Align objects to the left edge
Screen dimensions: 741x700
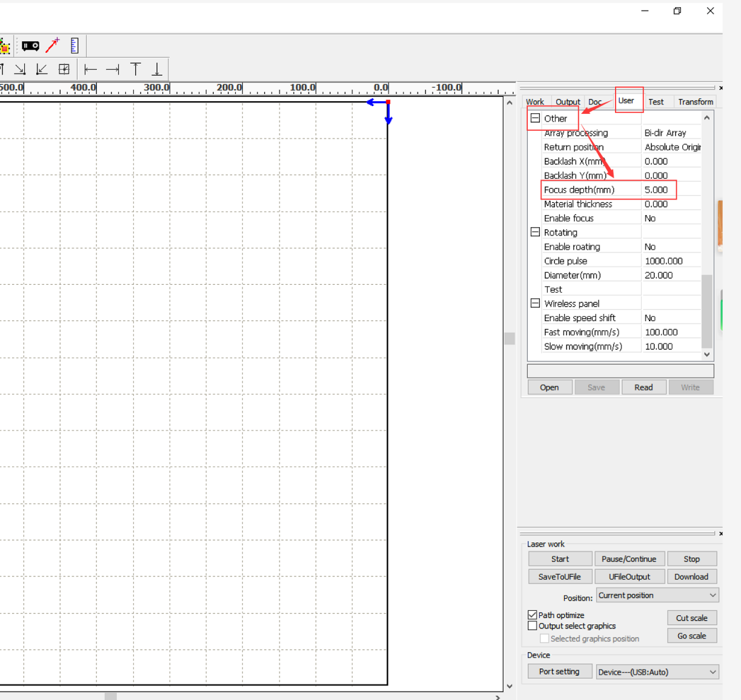(x=90, y=70)
